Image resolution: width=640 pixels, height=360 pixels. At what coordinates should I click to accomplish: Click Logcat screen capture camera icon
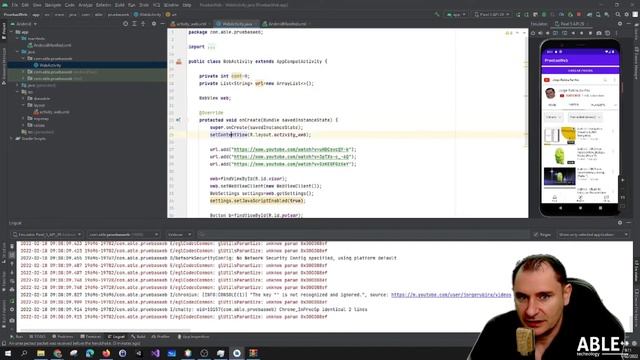pos(12,320)
